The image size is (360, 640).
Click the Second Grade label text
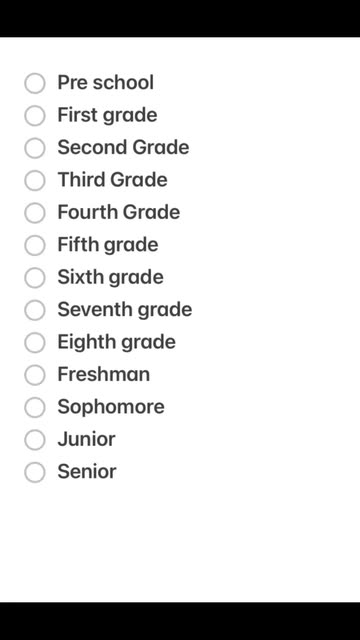click(123, 147)
